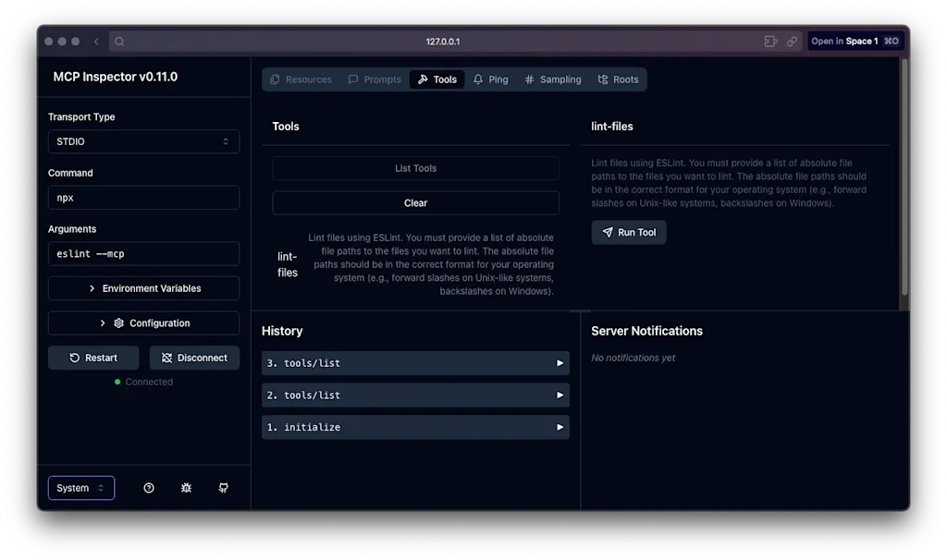Switch to the Ping tab
The width and height of the screenshot is (947, 560).
(491, 79)
